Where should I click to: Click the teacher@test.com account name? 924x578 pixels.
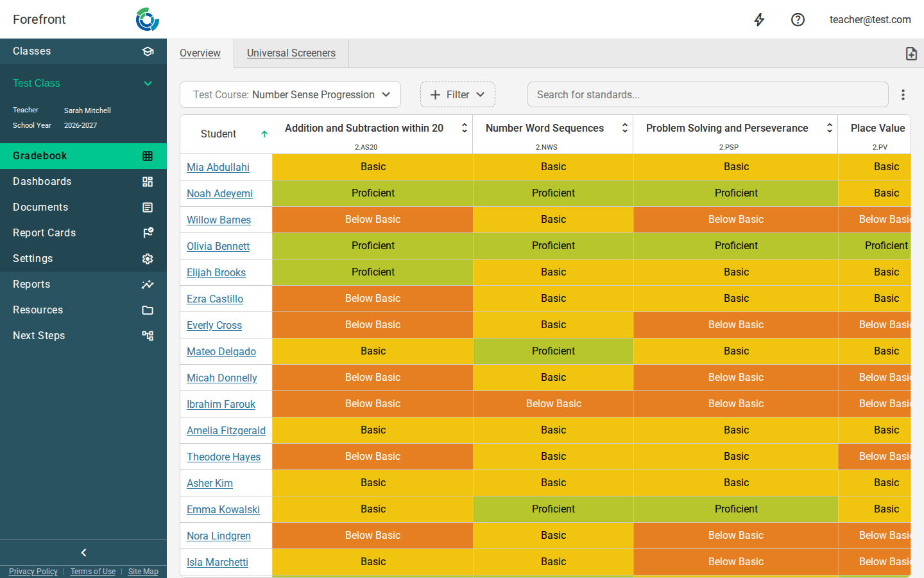point(870,20)
